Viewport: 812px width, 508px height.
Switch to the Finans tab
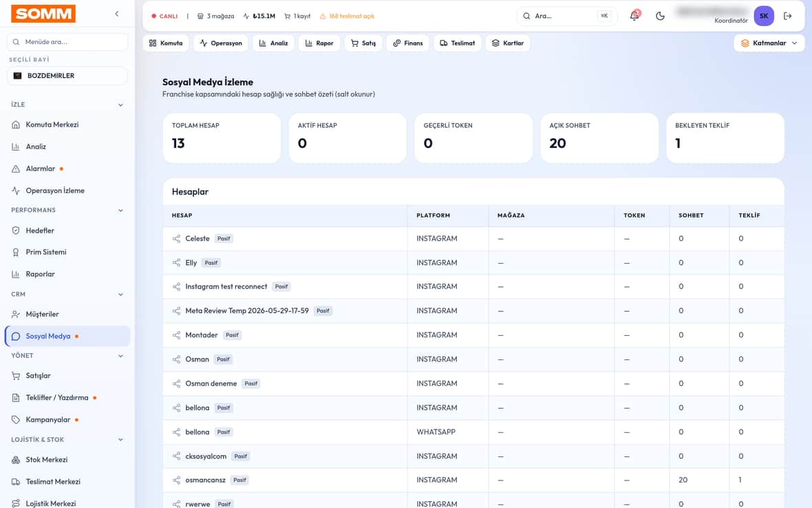408,43
